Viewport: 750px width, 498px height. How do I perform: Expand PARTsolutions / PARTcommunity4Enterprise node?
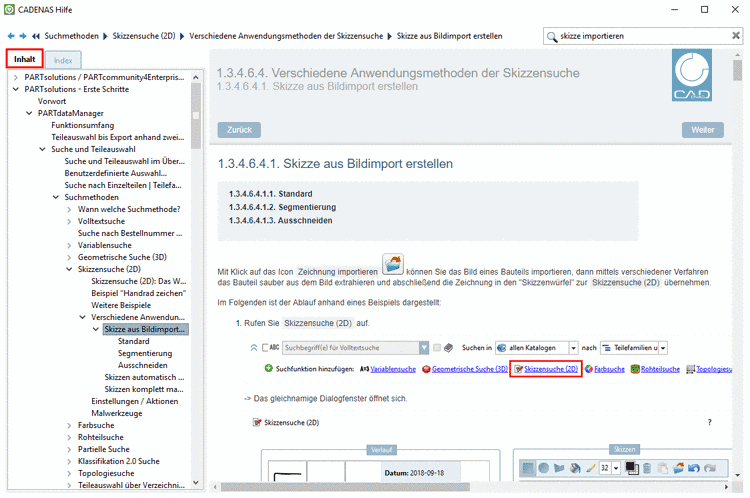pos(16,77)
